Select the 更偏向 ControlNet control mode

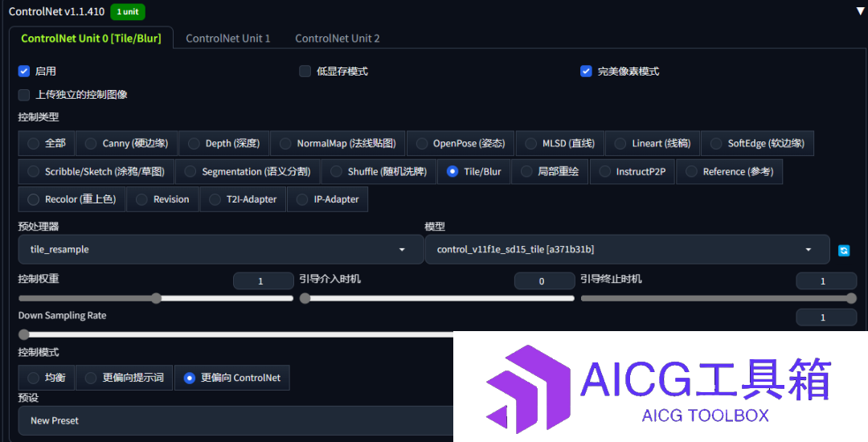coord(232,378)
